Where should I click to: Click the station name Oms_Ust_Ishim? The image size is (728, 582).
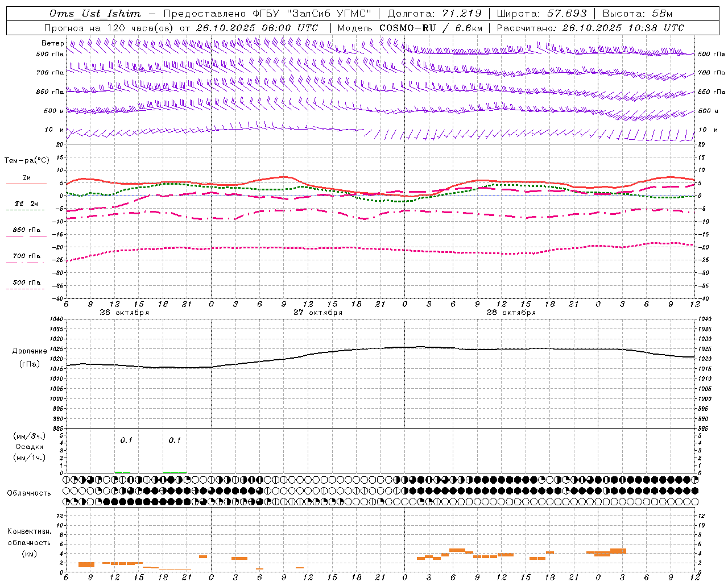point(95,14)
